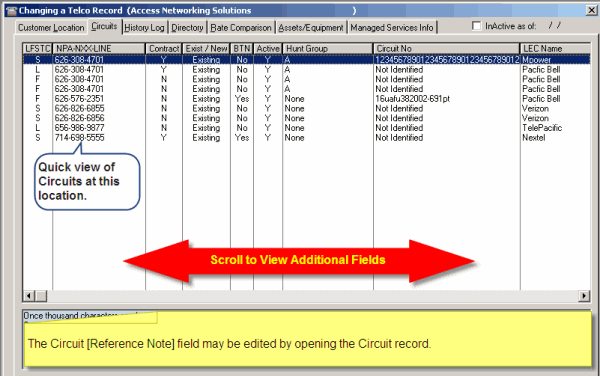The width and height of the screenshot is (600, 376).
Task: Sort by NPA-NXX-LINE column header
Action: click(99, 49)
